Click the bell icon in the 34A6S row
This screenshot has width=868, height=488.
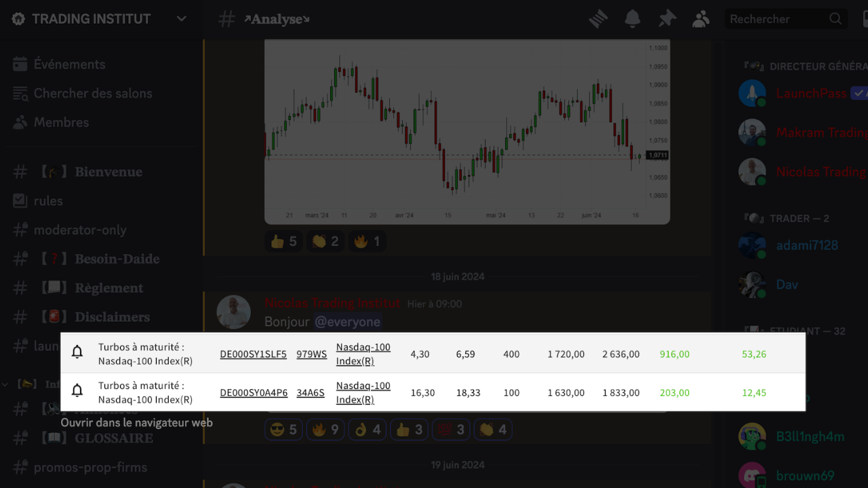coord(77,391)
